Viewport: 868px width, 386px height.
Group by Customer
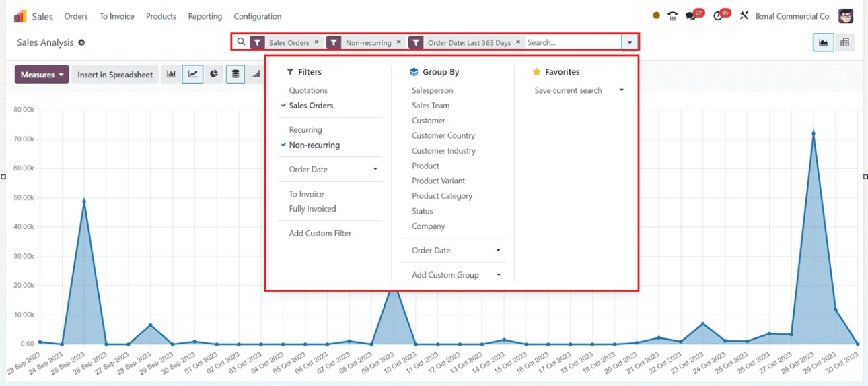(x=429, y=121)
